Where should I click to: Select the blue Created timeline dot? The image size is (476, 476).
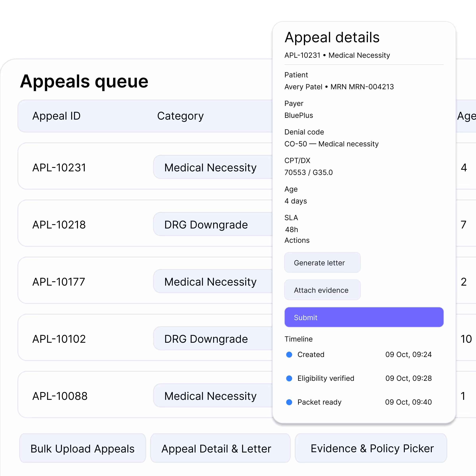[289, 355]
